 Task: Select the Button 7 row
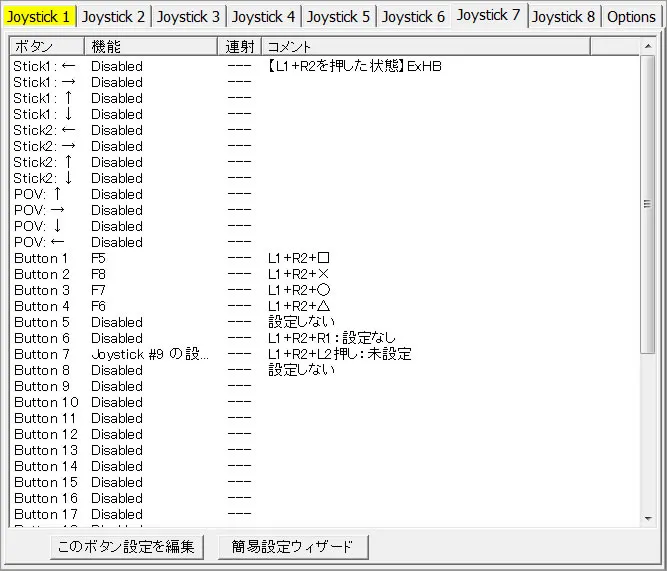pos(324,354)
